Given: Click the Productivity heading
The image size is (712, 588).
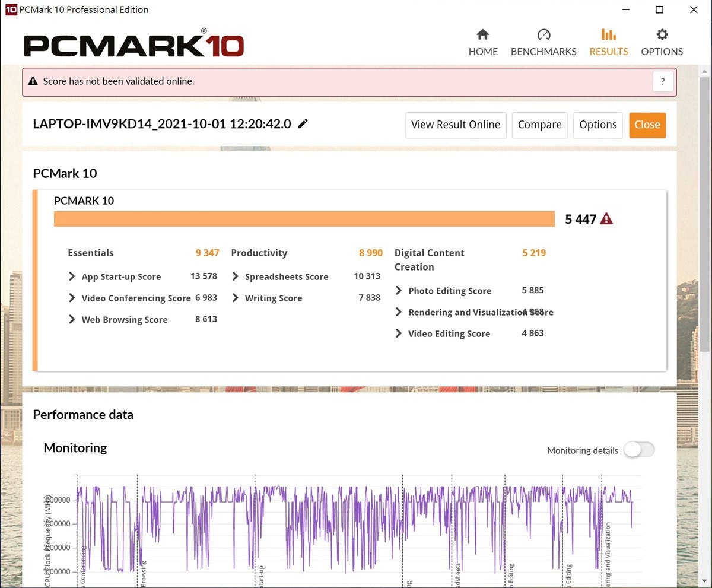Looking at the screenshot, I should point(259,253).
